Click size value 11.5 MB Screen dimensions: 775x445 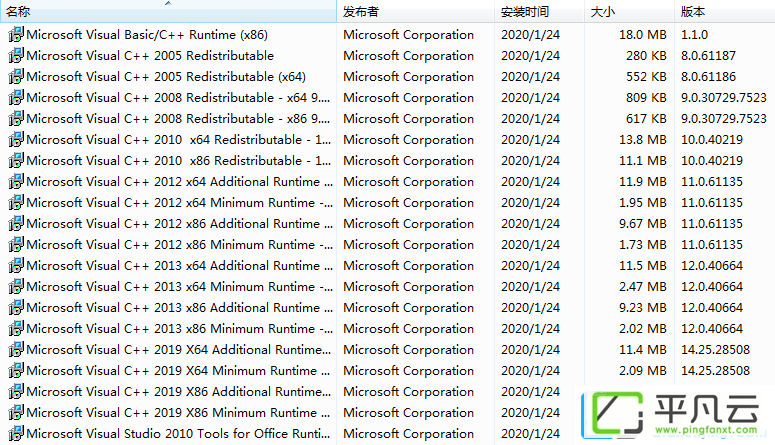[x=643, y=266]
